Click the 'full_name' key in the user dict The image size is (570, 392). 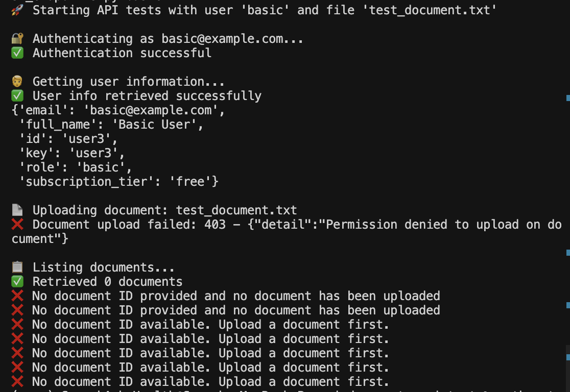57,125
